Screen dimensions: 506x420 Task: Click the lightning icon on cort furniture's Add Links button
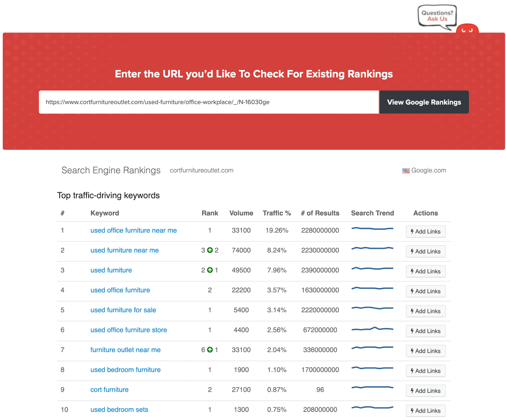(x=412, y=391)
